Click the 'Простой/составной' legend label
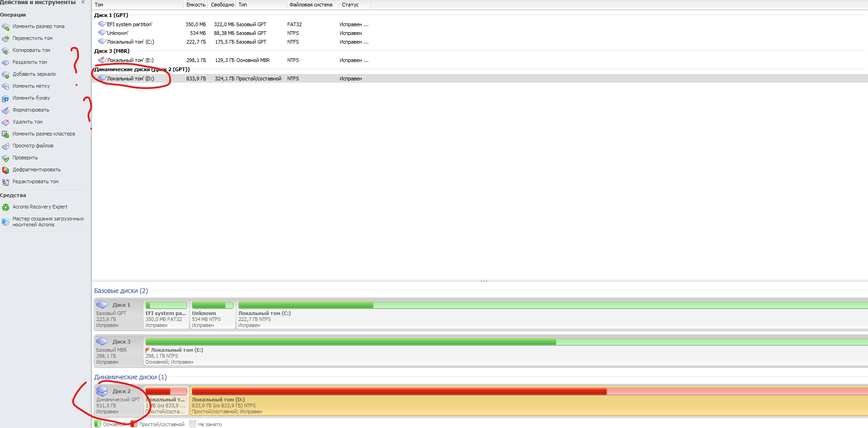Viewport: 868px width, 428px height. pyautogui.click(x=162, y=424)
